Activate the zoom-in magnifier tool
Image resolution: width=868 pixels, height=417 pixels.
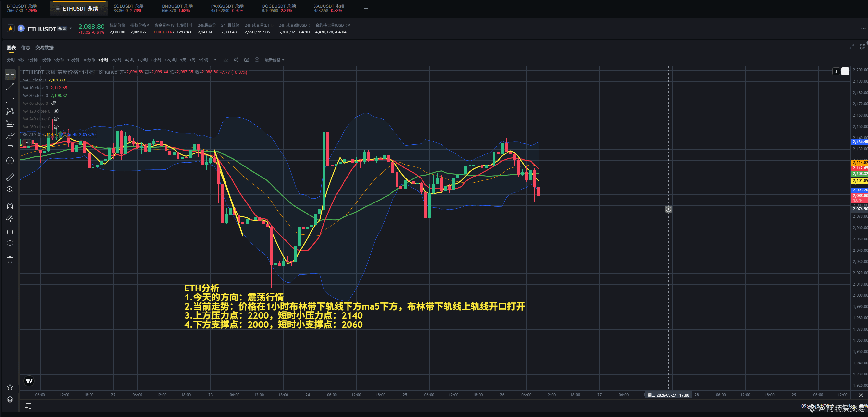[x=10, y=190]
